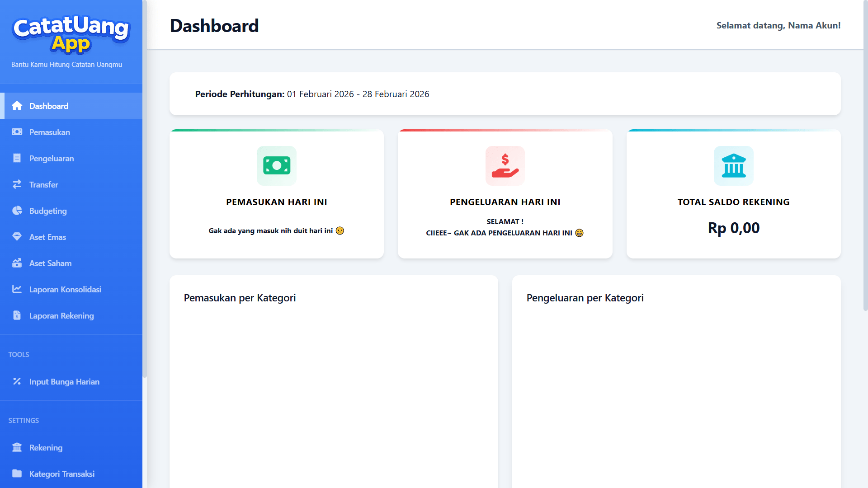Click the percent icon beside Input Bunga Harian
The image size is (868, 488).
(17, 381)
